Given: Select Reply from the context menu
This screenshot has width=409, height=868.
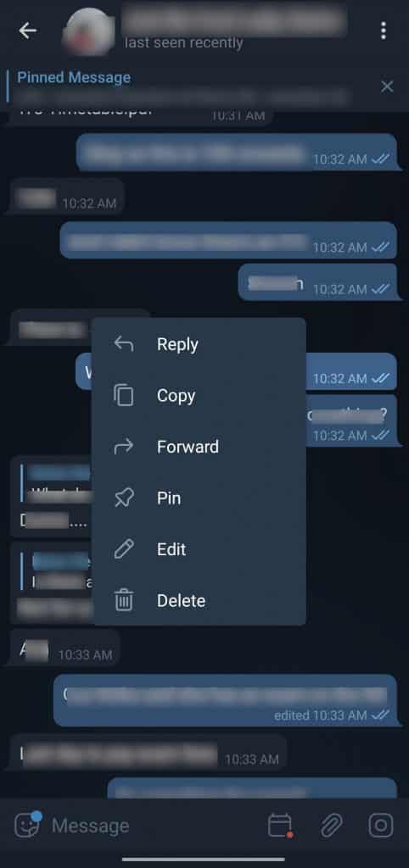Looking at the screenshot, I should [x=199, y=344].
